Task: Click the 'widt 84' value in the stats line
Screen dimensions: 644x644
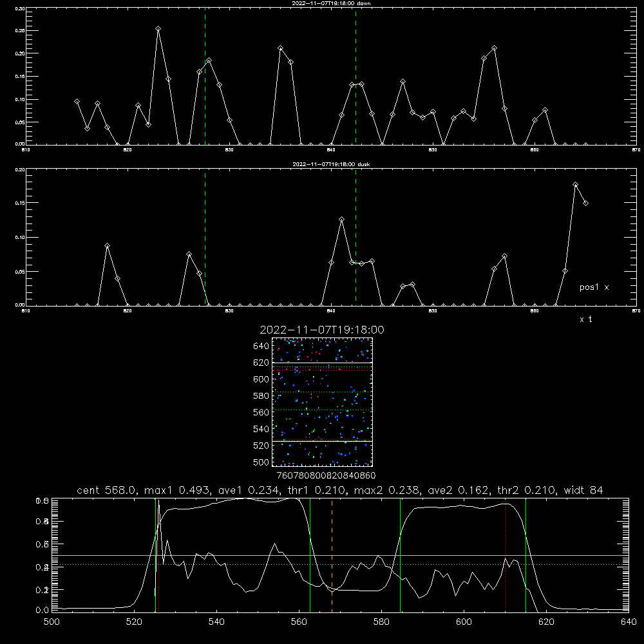Action: [x=583, y=490]
